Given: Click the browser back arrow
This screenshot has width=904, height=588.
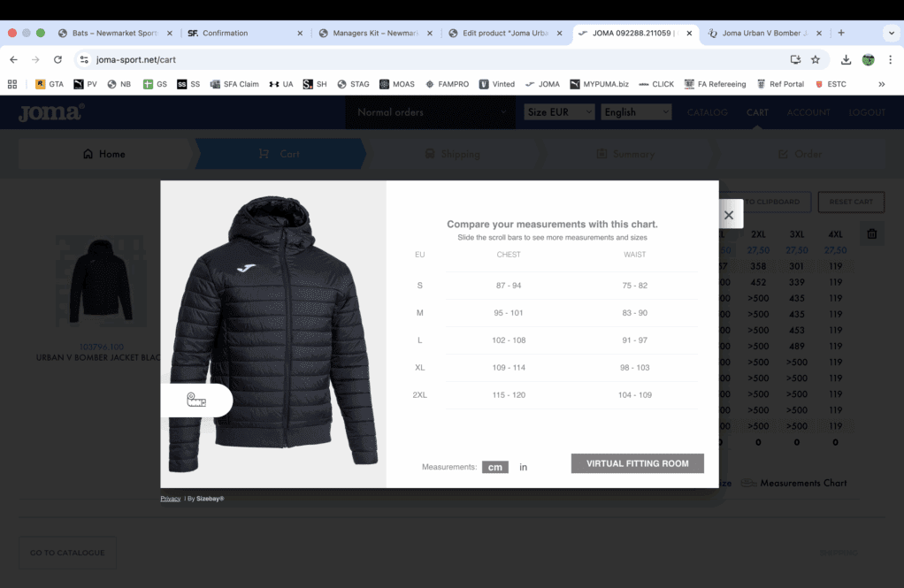Looking at the screenshot, I should (x=13, y=59).
